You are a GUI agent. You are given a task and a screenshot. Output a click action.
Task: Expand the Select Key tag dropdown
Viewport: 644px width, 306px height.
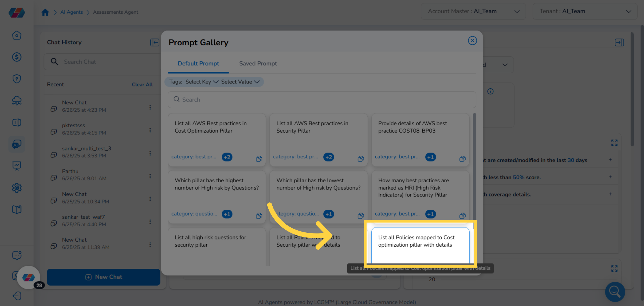[202, 82]
